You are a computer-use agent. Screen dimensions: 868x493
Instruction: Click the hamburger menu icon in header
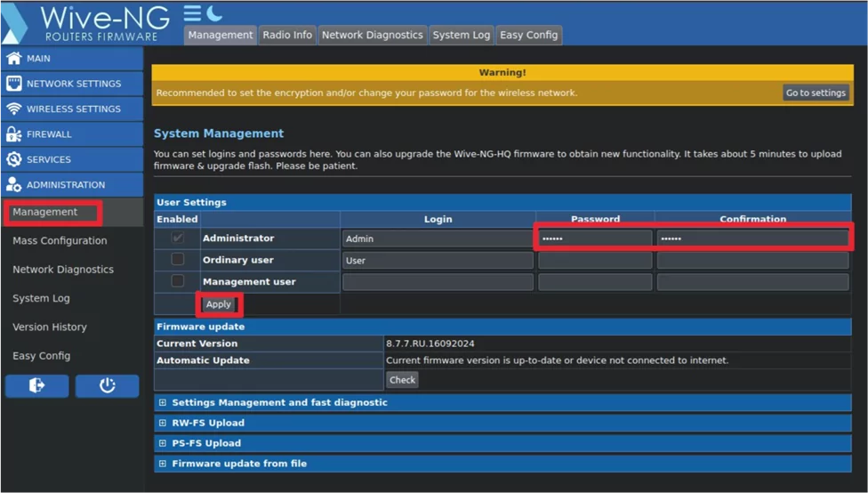[x=192, y=13]
